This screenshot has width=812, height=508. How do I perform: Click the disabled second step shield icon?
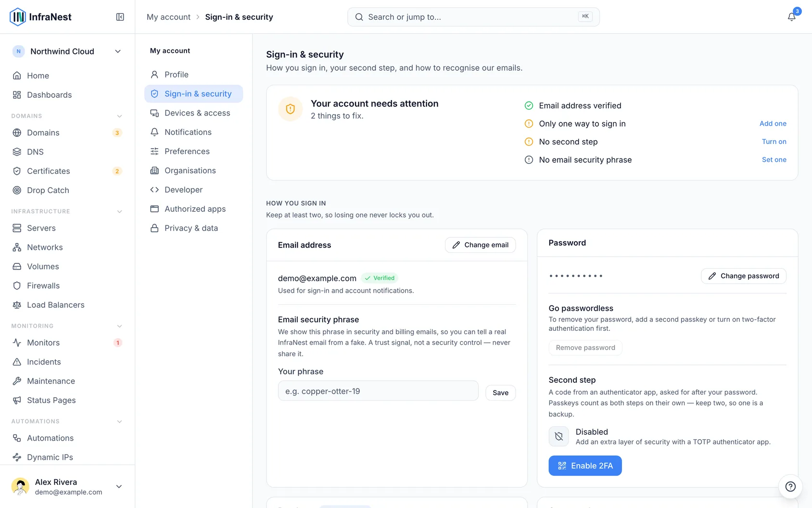[558, 436]
